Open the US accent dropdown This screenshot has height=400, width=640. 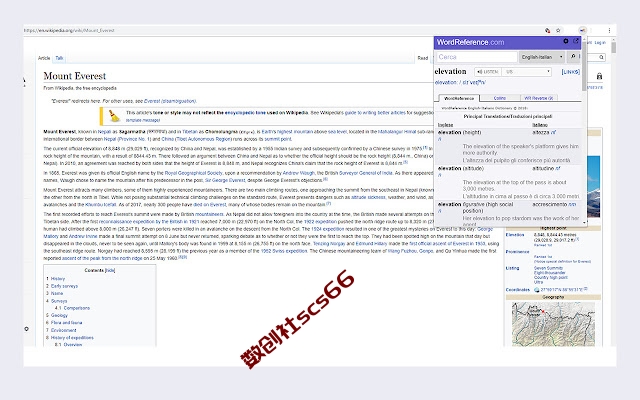coord(527,72)
